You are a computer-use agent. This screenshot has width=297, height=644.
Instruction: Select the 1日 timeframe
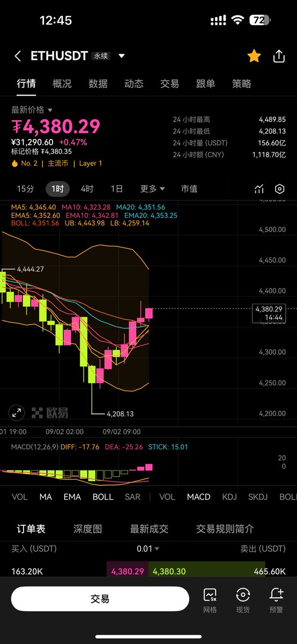click(116, 189)
